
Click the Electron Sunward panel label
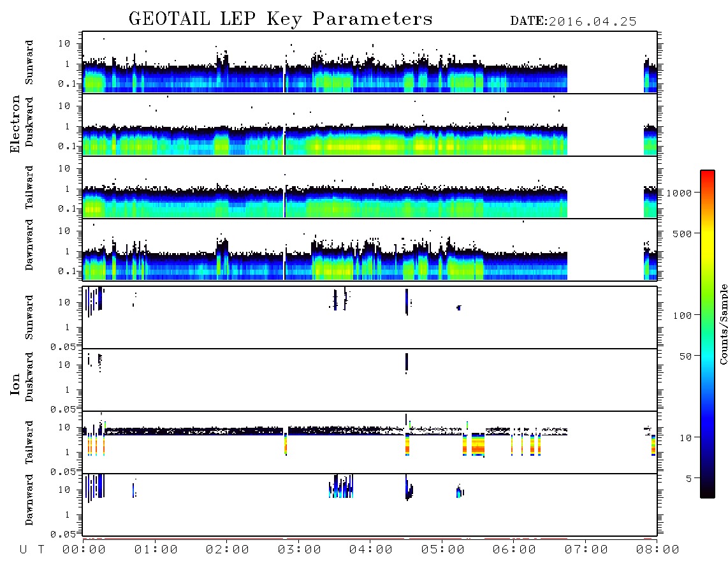pos(29,62)
